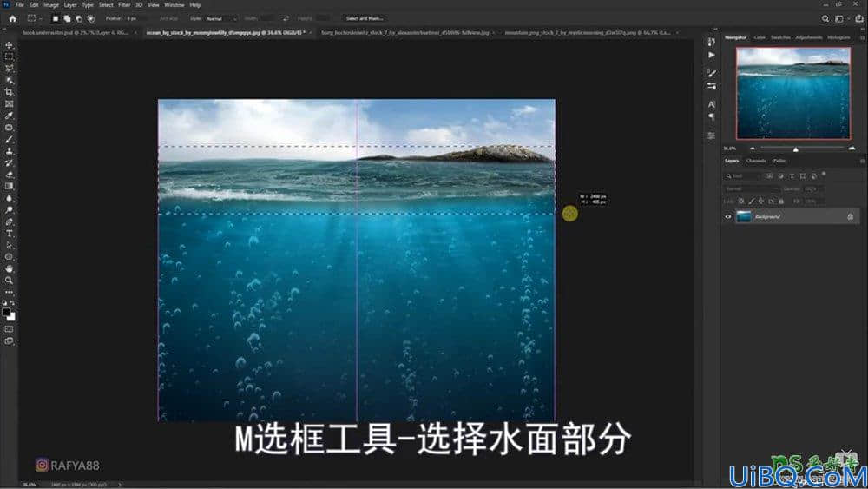Switch to the Swatches panel tab
This screenshot has width=868, height=489.
(x=780, y=37)
